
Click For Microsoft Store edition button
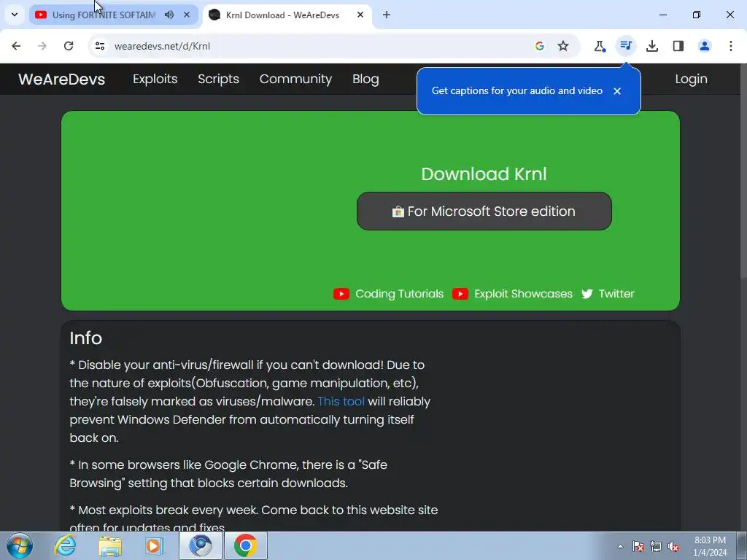tap(484, 211)
